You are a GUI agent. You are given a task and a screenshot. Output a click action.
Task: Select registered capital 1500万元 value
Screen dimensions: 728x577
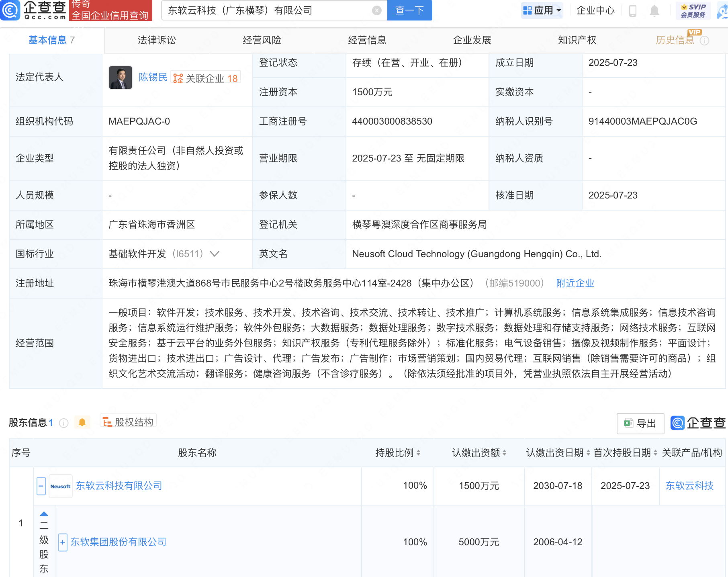point(372,92)
